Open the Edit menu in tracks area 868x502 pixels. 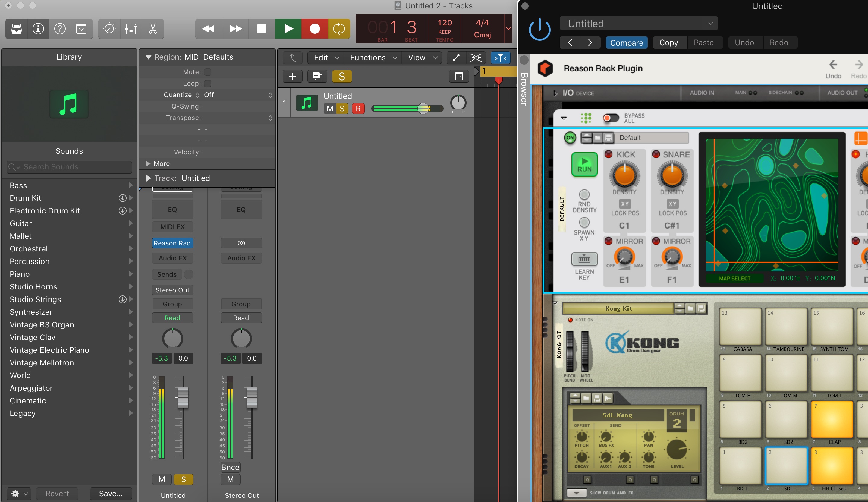coord(326,58)
